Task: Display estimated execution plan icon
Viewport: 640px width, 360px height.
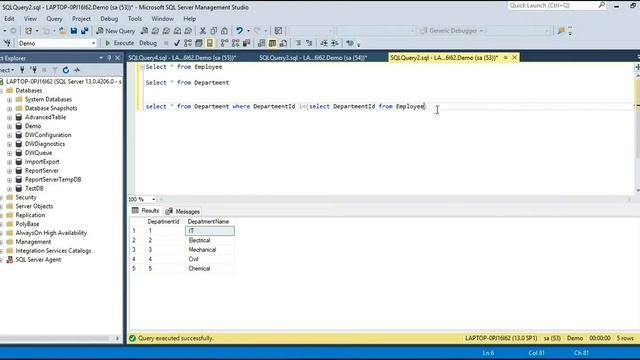Action: tap(188, 43)
